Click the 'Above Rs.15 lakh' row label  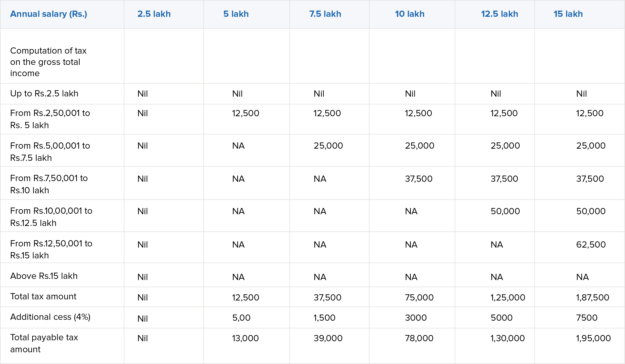click(44, 276)
